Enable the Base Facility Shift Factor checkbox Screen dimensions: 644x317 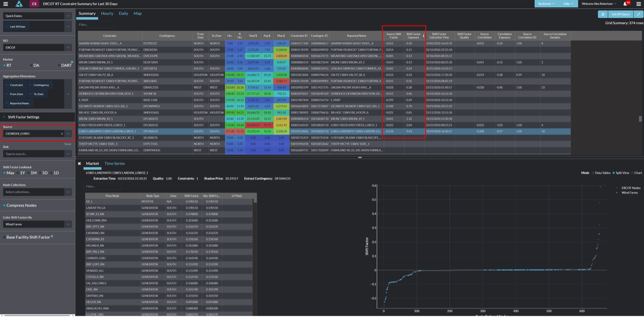pos(5,237)
